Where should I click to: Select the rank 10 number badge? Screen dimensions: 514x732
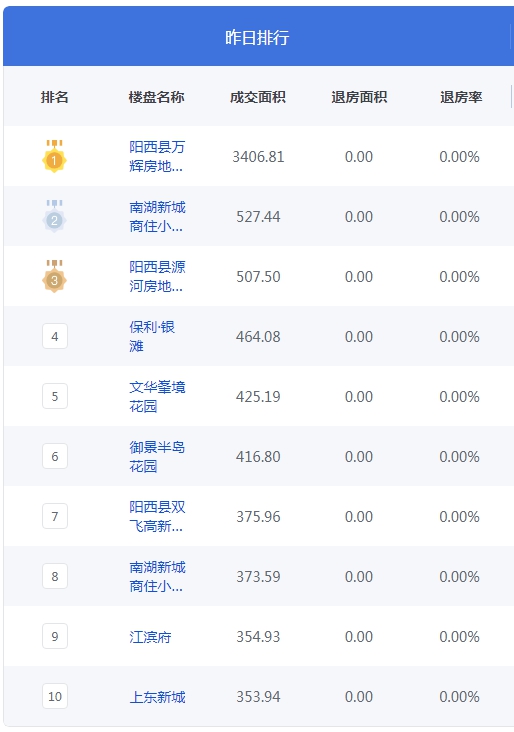[x=55, y=697]
